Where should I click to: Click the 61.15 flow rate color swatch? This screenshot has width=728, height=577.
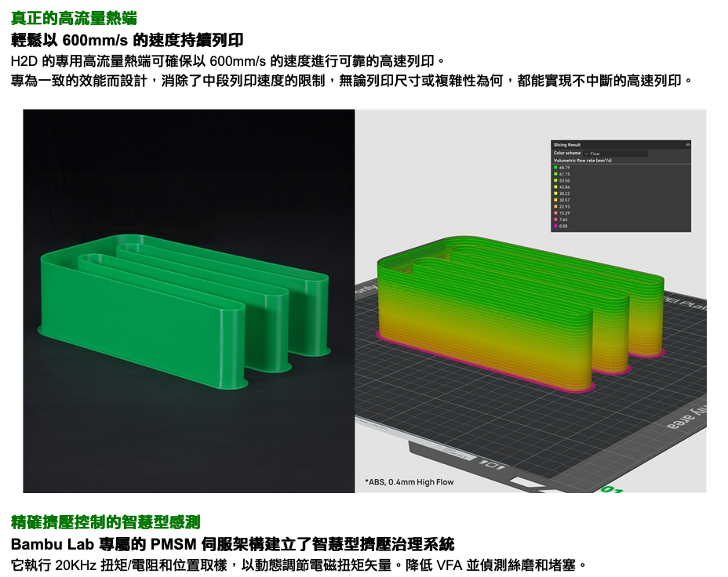(555, 174)
